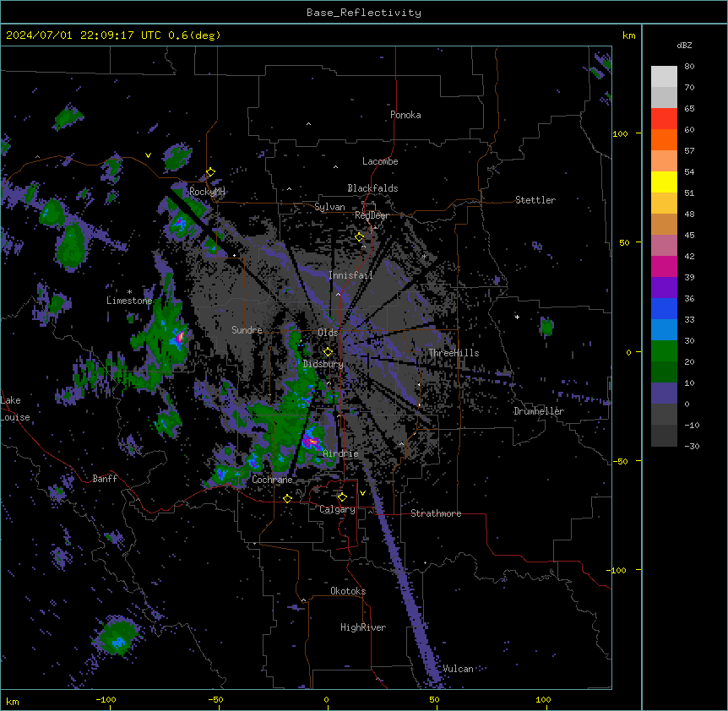Pick the slate purple 0-10 dBZ legend swatch
728x711 pixels.
(x=664, y=393)
